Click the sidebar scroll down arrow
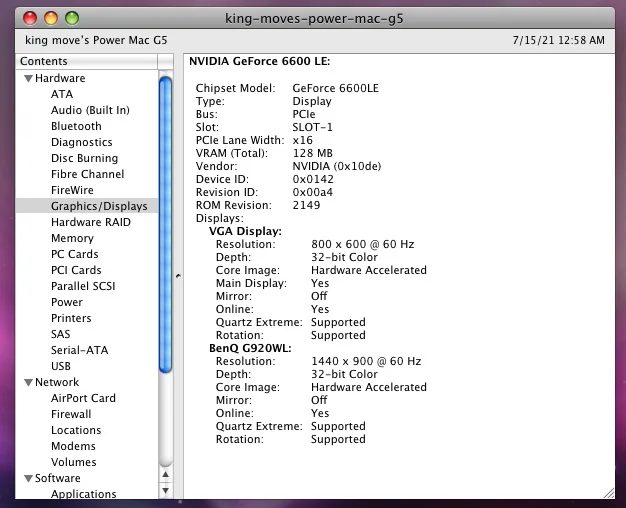The height and width of the screenshot is (508, 626). click(x=165, y=490)
